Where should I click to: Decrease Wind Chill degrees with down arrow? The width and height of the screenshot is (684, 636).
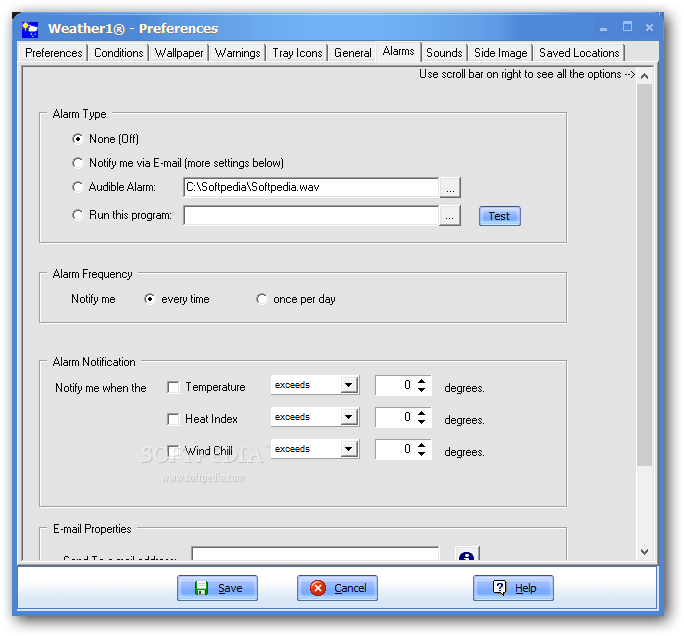pos(421,454)
